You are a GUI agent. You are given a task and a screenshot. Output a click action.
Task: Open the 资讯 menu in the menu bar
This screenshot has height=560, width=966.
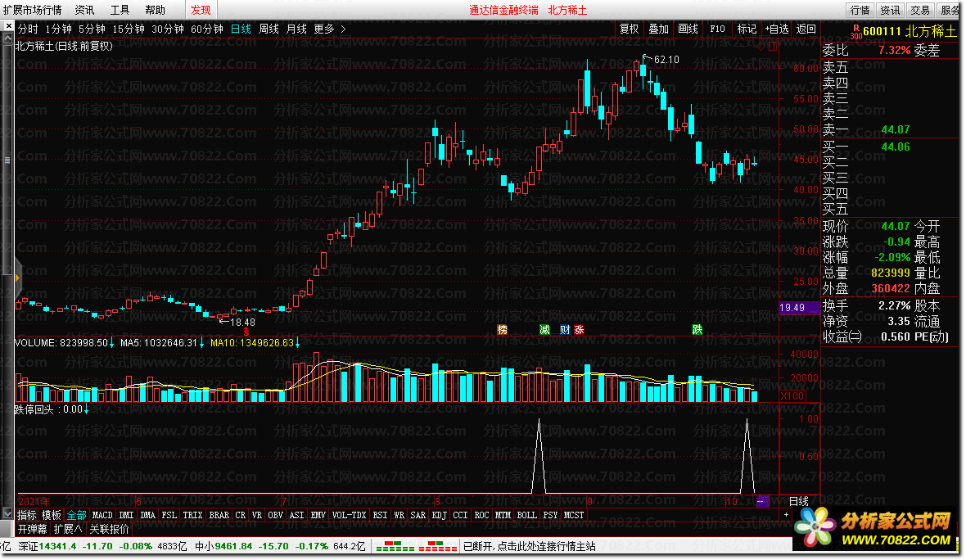(x=84, y=10)
